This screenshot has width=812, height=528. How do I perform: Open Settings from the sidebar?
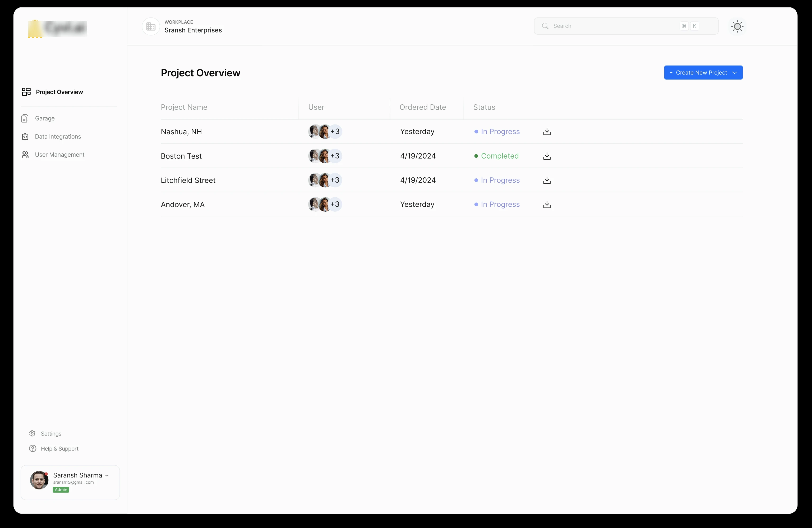[x=51, y=433]
